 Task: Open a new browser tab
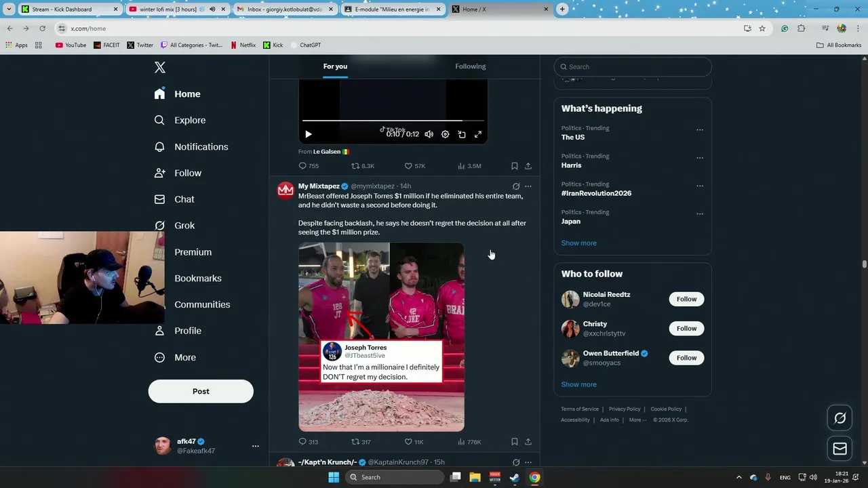click(x=562, y=9)
